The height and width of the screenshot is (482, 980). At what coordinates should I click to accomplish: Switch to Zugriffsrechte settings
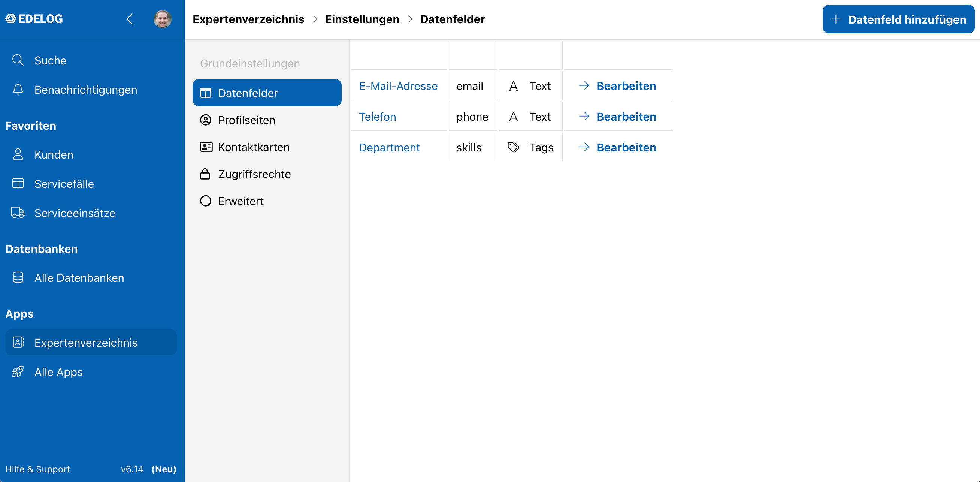267,174
